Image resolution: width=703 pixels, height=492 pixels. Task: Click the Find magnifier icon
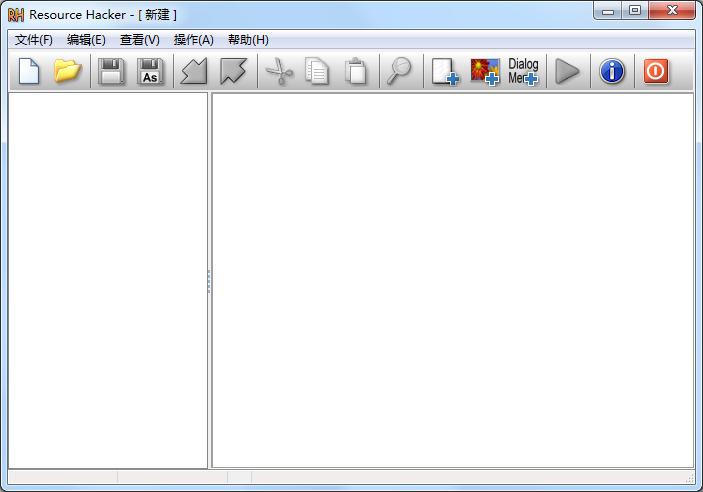click(x=399, y=71)
